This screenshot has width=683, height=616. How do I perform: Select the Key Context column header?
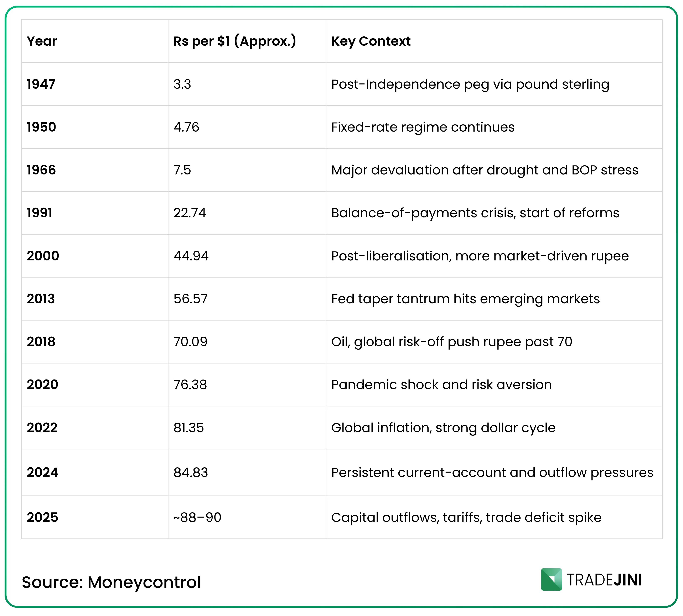point(371,41)
